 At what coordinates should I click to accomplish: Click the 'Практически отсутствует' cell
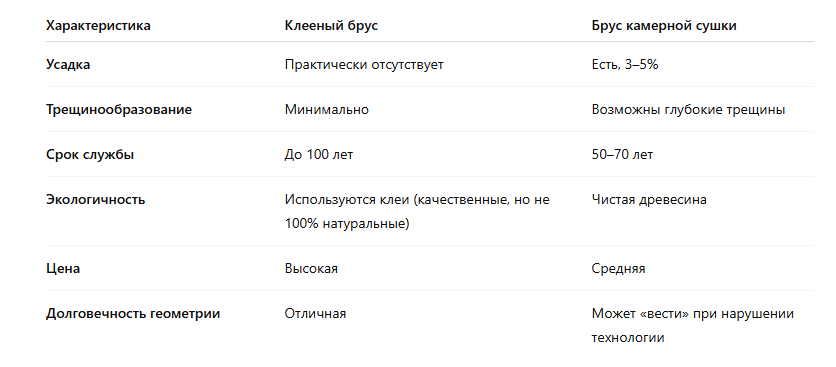pos(364,65)
